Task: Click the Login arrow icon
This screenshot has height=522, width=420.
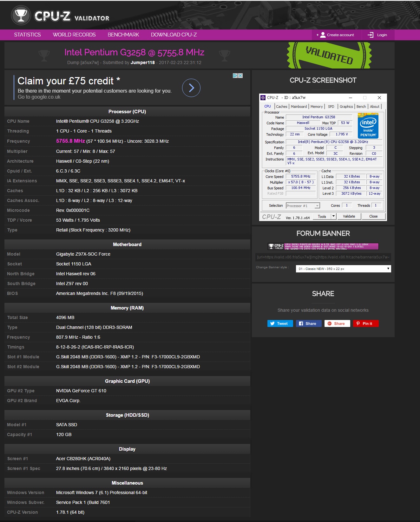Action: pos(370,35)
